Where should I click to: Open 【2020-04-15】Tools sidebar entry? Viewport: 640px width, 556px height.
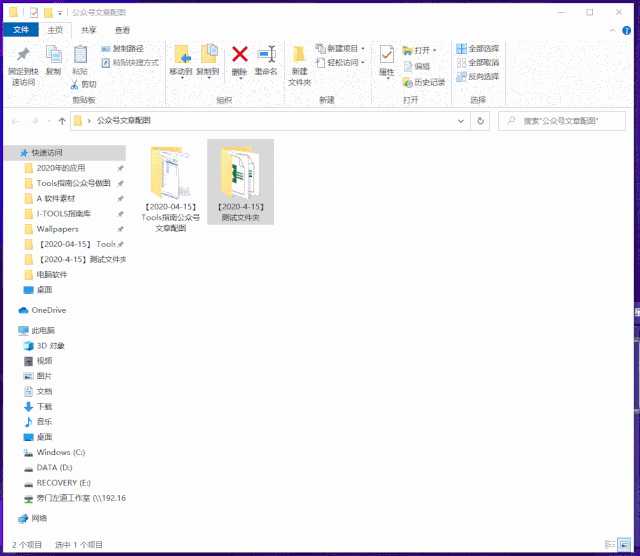click(x=69, y=244)
